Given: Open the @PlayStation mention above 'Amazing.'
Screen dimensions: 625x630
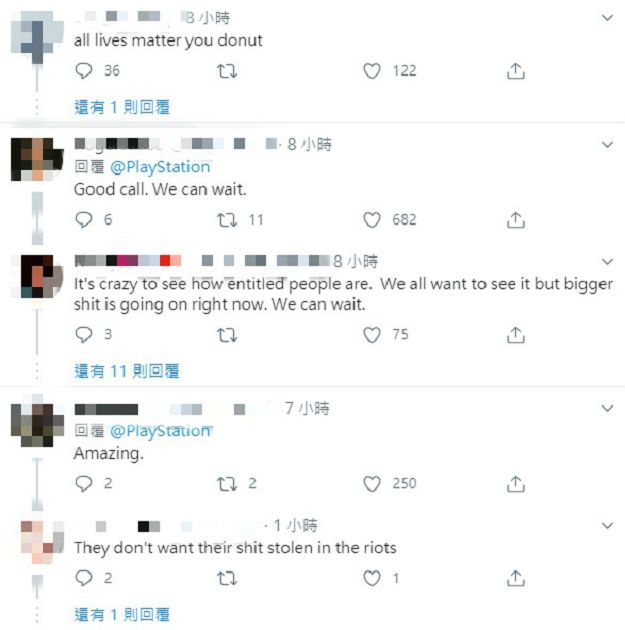Looking at the screenshot, I should point(161,431).
